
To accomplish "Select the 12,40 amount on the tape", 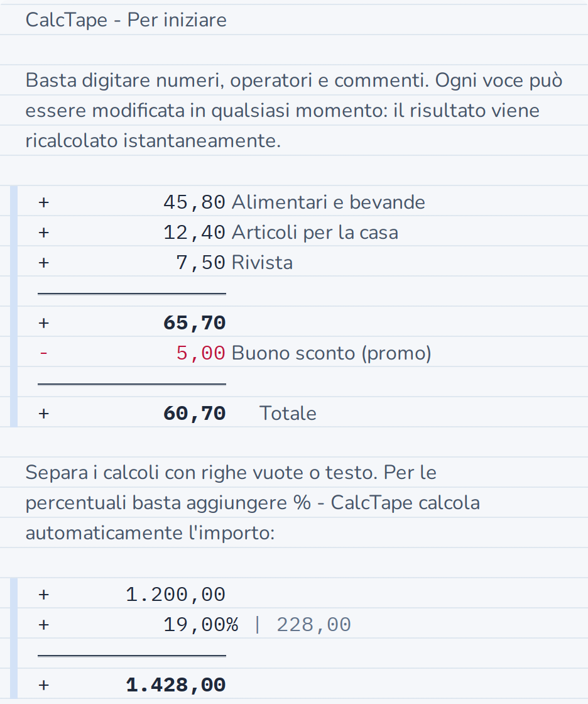I will [x=194, y=232].
